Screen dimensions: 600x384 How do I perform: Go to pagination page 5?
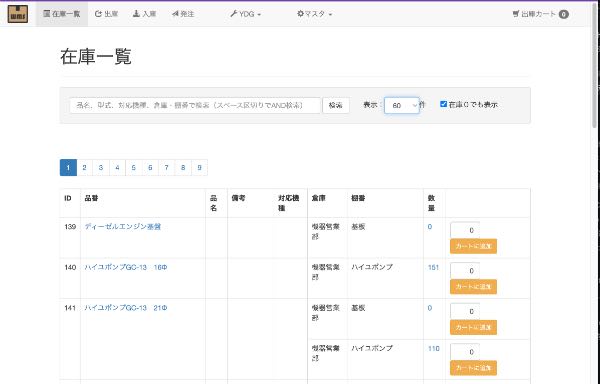134,168
